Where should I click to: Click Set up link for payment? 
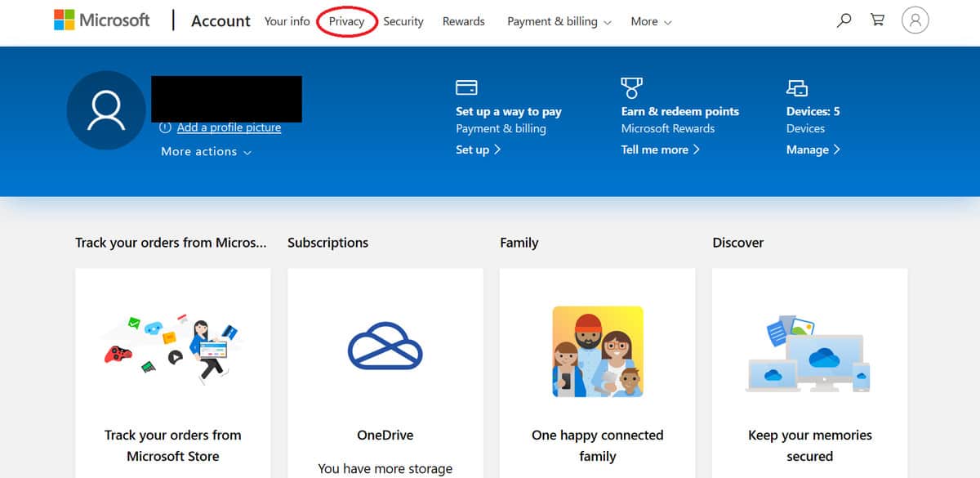[478, 150]
